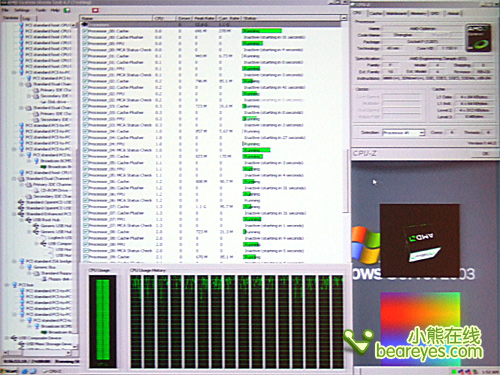
Task: Open the Tools menu
Action: [x=40, y=10]
